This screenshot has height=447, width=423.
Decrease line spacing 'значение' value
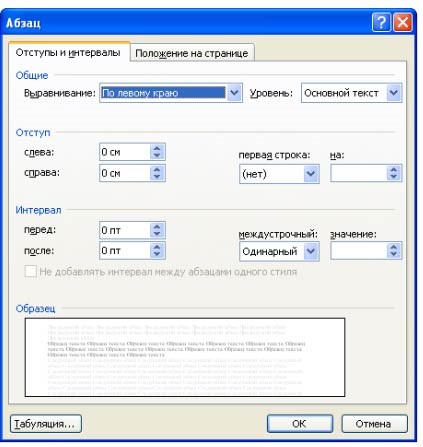(394, 255)
